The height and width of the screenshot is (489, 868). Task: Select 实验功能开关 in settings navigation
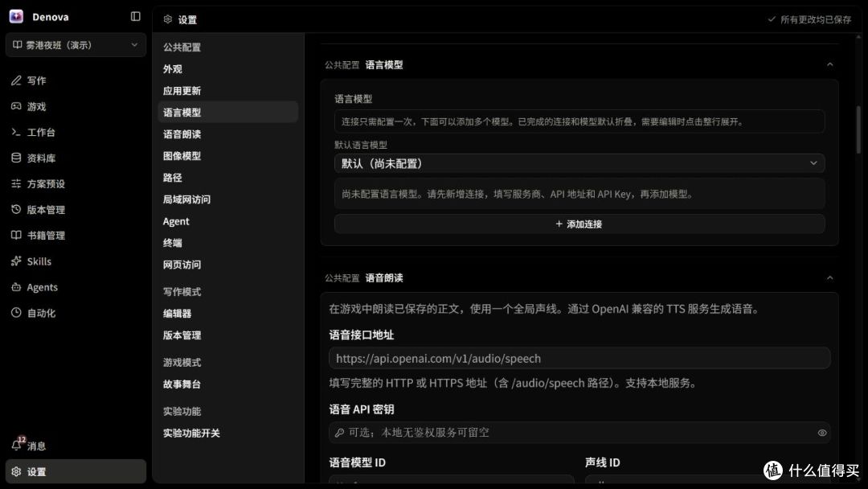tap(228, 433)
